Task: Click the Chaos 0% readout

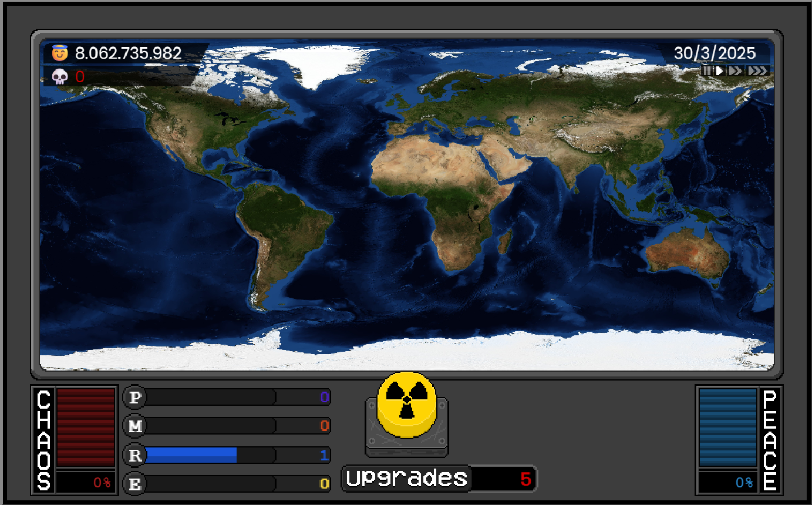Action: pos(102,483)
